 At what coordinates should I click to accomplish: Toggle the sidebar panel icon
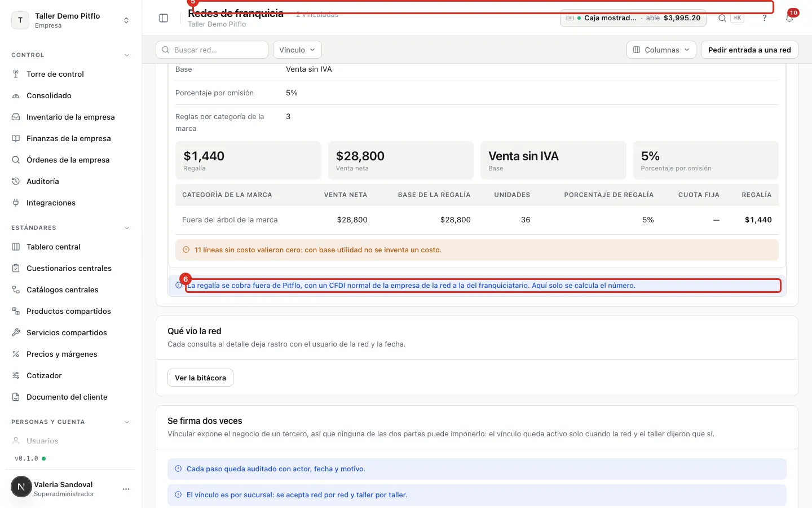coord(164,18)
